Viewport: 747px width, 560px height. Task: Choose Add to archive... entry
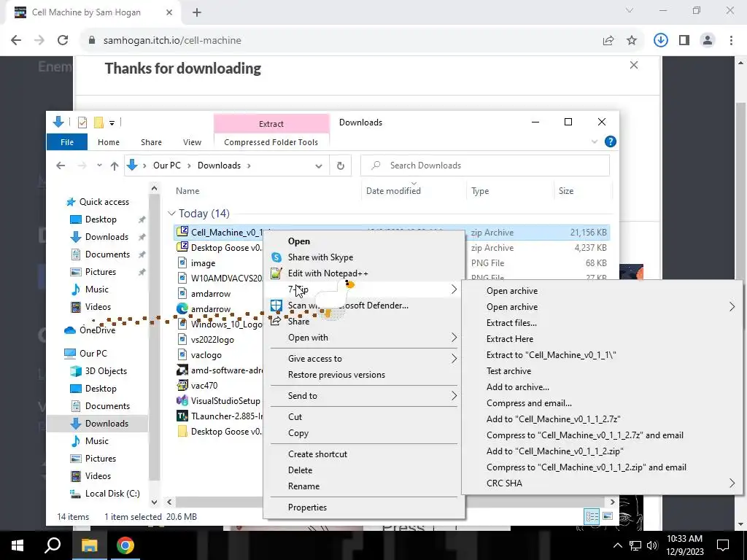602,387
